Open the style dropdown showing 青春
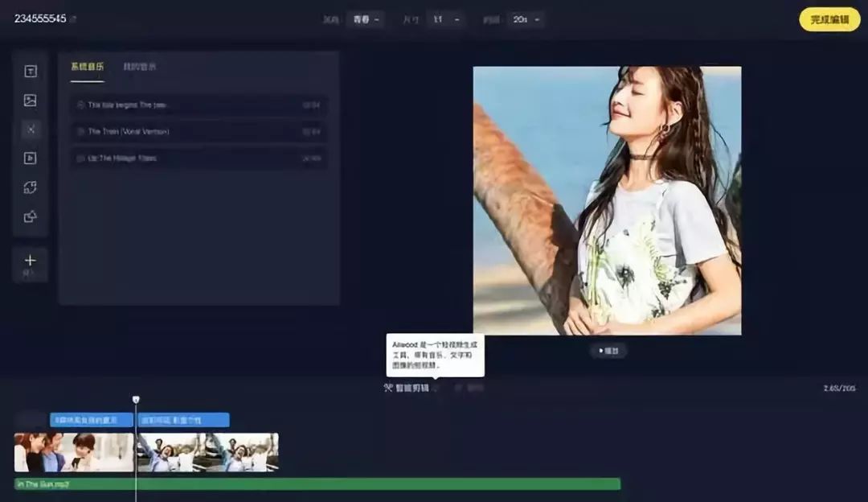The width and height of the screenshot is (868, 502). coord(366,19)
